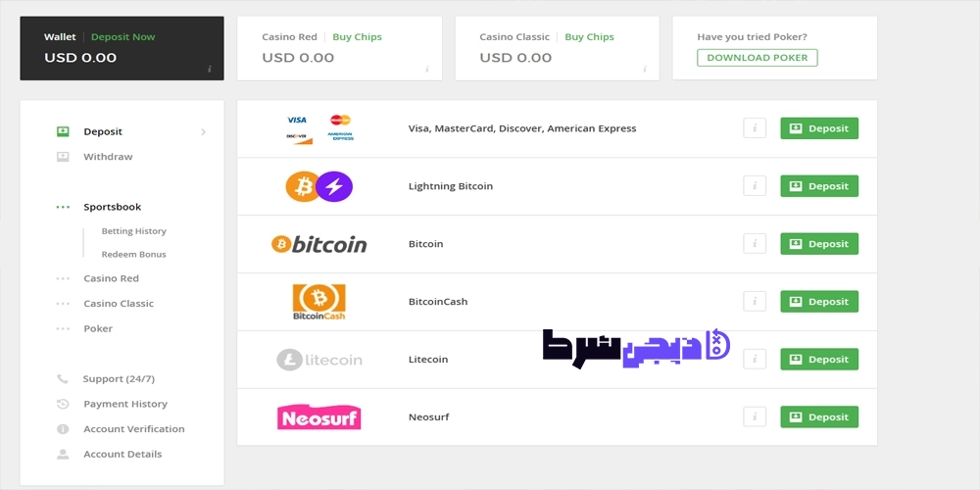This screenshot has width=980, height=490.
Task: Open info icon beside Bitcoin deposit
Action: point(755,244)
